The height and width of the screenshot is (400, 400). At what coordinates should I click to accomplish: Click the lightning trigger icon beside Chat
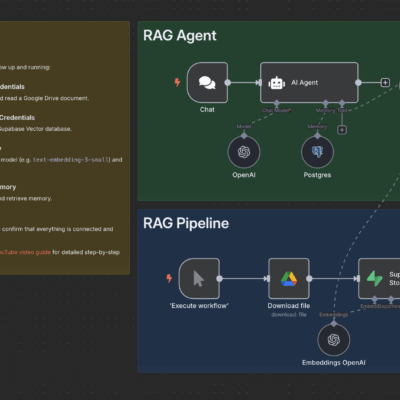[x=177, y=82]
